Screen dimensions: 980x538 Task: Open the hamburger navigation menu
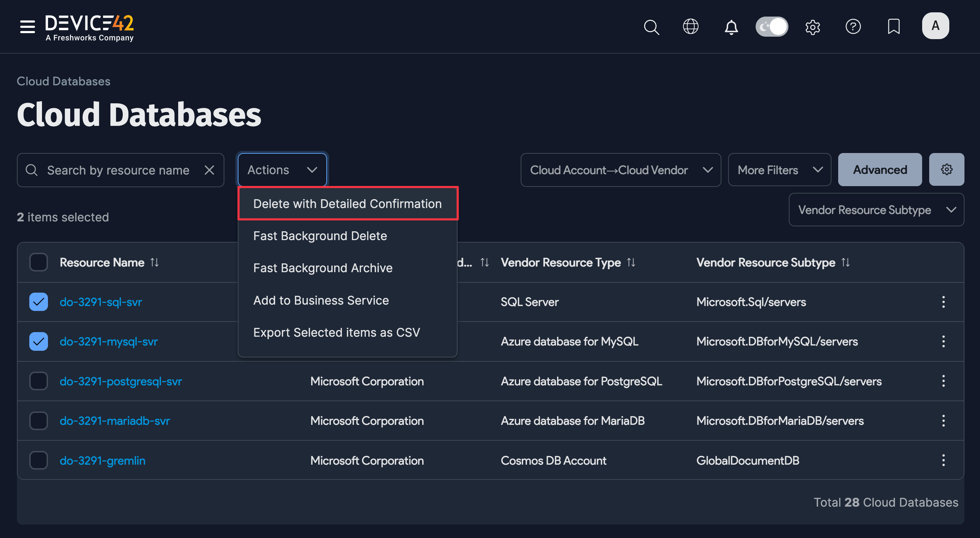click(x=28, y=26)
